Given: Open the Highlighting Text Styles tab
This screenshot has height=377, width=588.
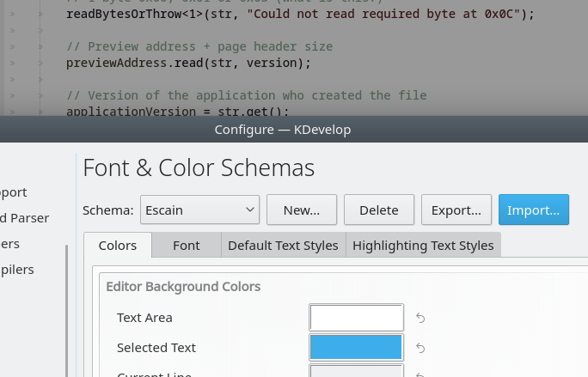Looking at the screenshot, I should [423, 246].
